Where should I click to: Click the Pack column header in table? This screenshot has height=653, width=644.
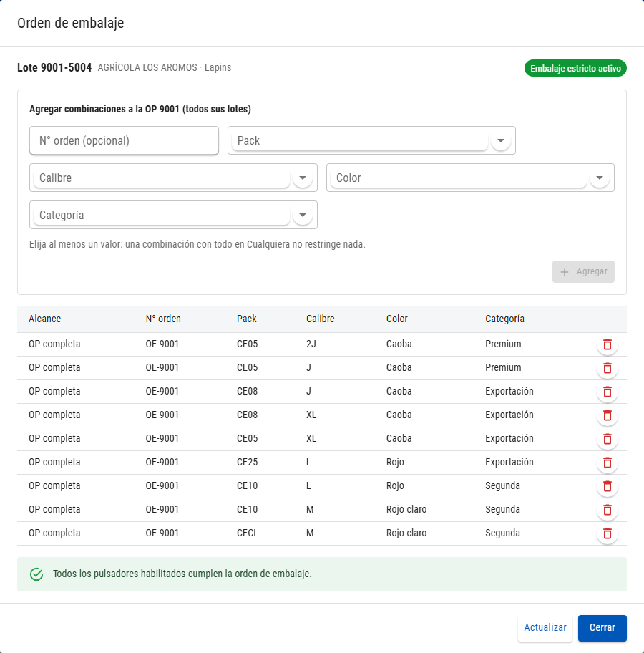pyautogui.click(x=247, y=319)
